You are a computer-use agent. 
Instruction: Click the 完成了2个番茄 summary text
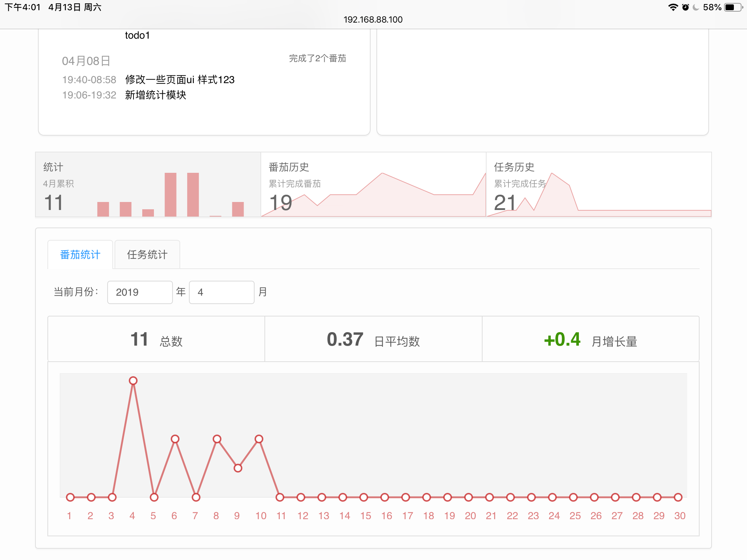click(318, 58)
